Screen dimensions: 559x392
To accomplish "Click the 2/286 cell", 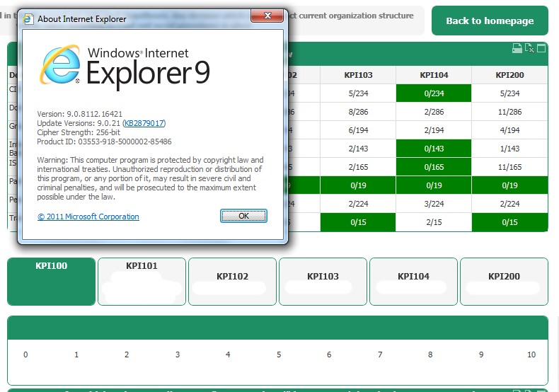I will pyautogui.click(x=434, y=112).
